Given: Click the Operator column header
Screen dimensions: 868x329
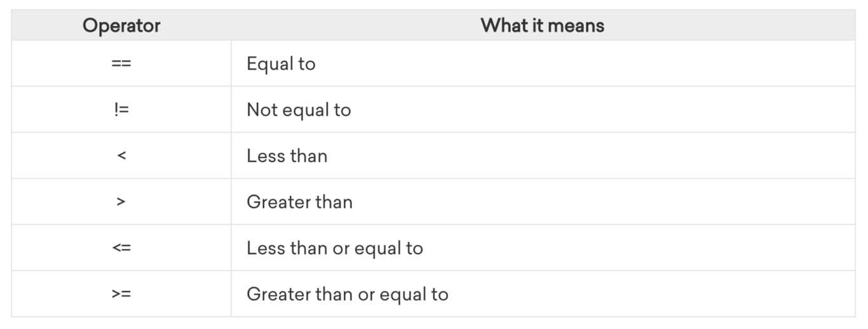Looking at the screenshot, I should tap(121, 25).
